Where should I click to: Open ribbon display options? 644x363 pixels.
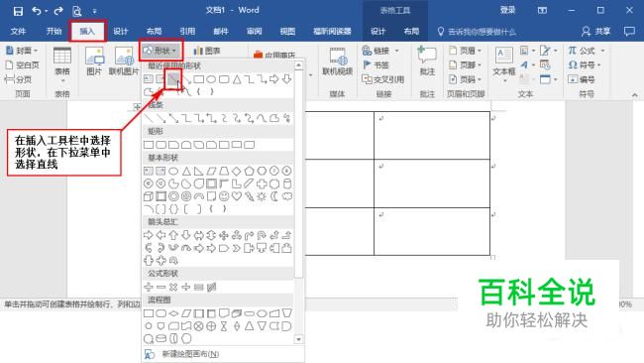542,11
